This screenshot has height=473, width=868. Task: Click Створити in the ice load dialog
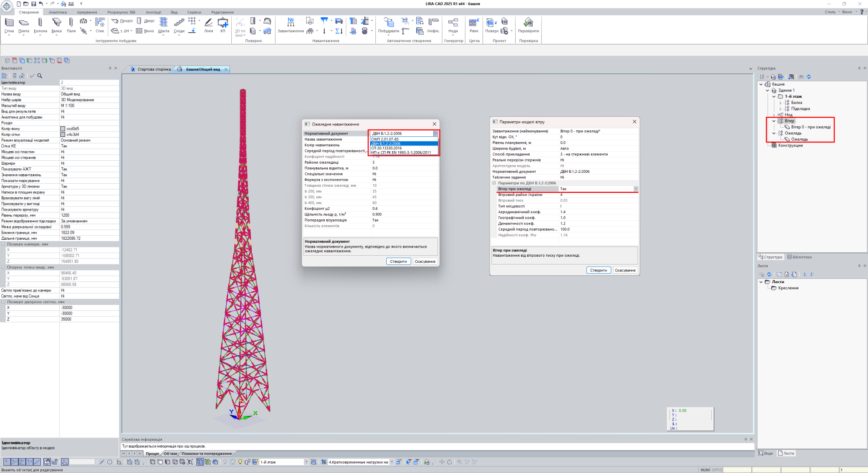(398, 261)
